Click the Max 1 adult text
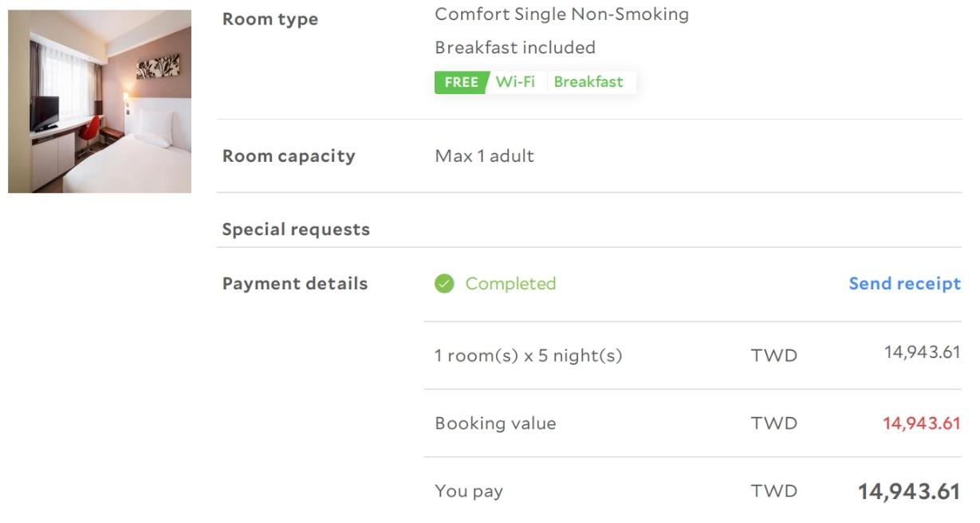The height and width of the screenshot is (523, 980). point(484,156)
